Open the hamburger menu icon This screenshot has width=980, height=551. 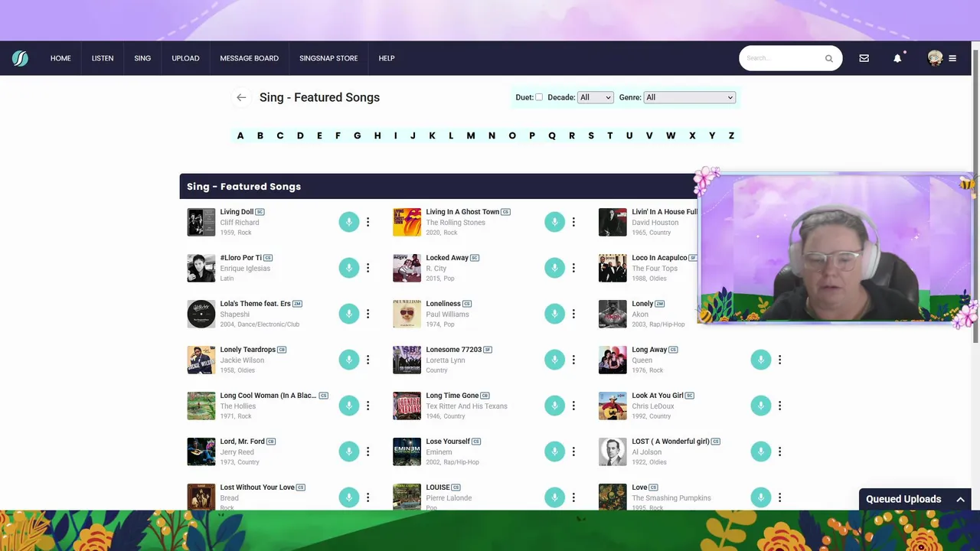(x=952, y=58)
